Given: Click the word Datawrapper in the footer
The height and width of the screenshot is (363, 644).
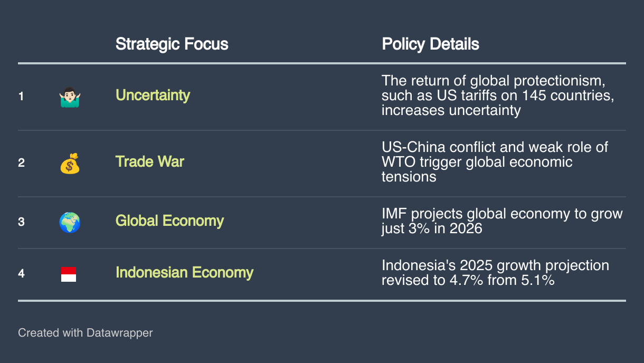Looking at the screenshot, I should (x=120, y=333).
